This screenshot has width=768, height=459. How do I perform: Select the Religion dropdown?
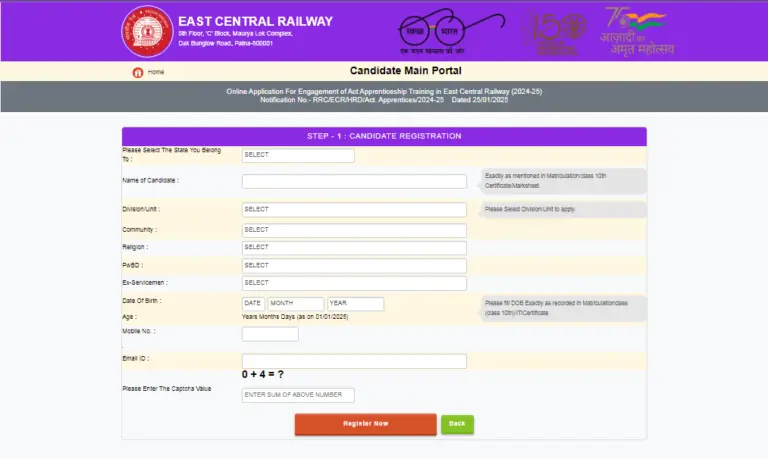(x=354, y=247)
